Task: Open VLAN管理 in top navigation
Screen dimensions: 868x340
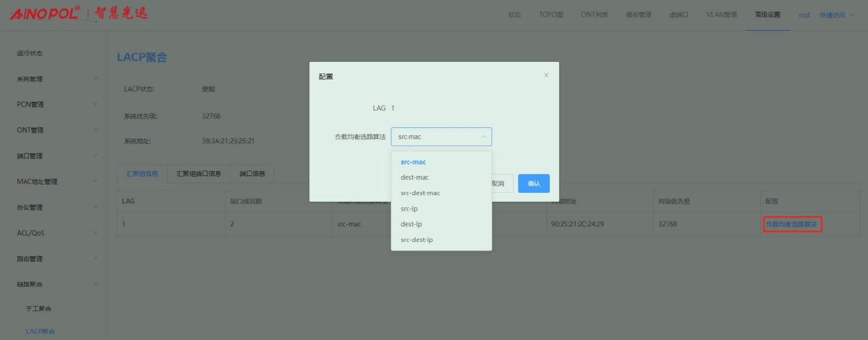Action: (x=721, y=15)
